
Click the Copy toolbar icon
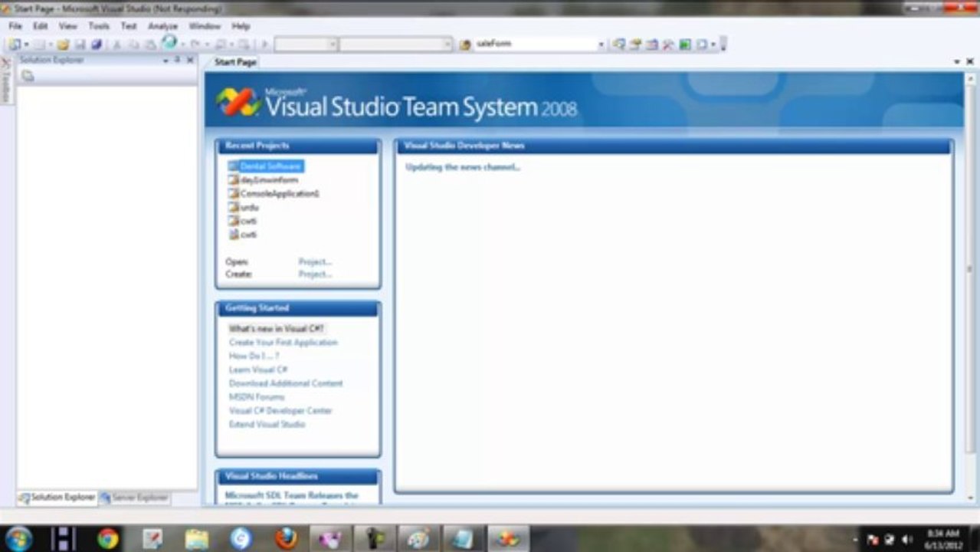tap(133, 44)
